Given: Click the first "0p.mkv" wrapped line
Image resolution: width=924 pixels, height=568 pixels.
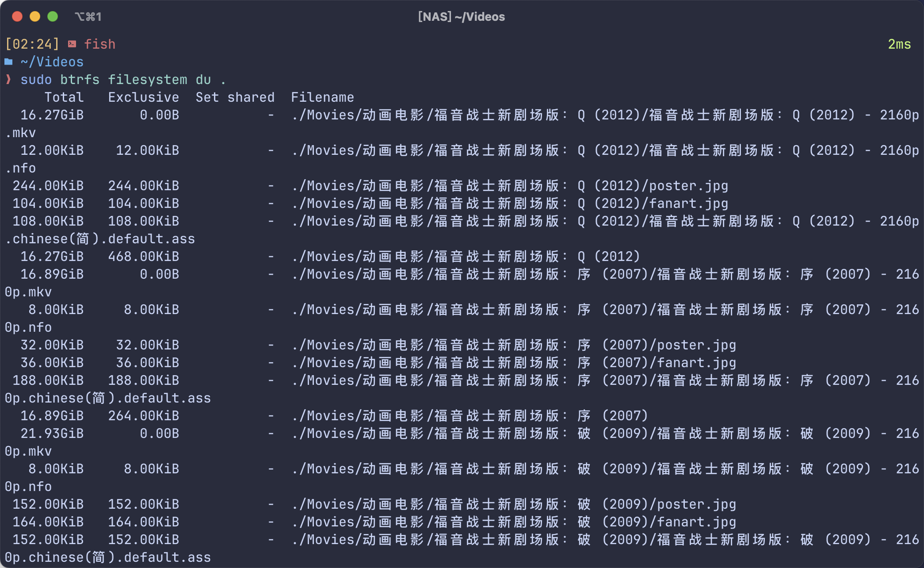Looking at the screenshot, I should point(28,292).
